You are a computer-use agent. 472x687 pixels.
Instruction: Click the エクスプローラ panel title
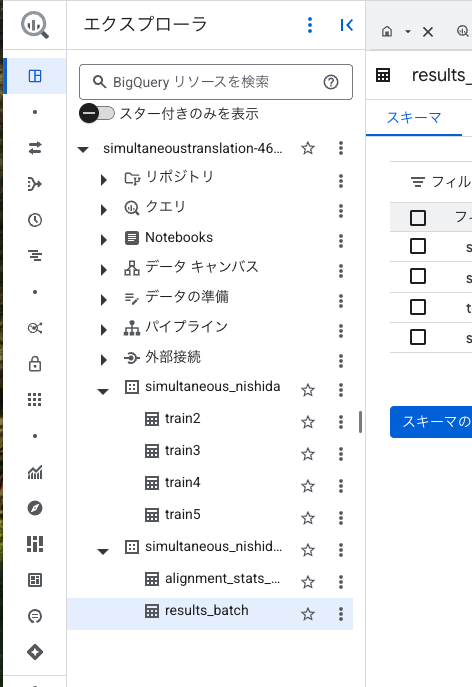point(145,25)
